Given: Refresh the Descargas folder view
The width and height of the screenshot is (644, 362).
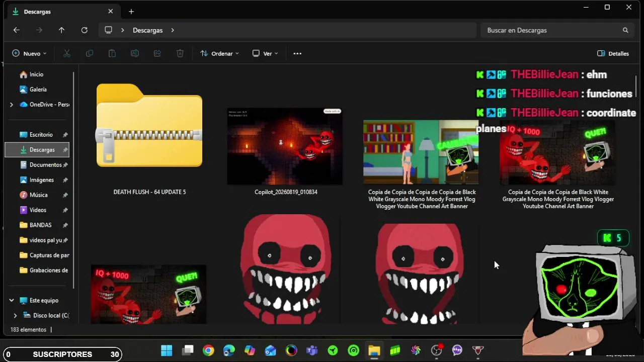Looking at the screenshot, I should coord(85,30).
